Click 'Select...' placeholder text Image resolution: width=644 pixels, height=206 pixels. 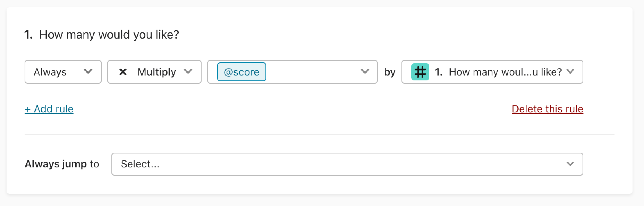click(x=140, y=164)
